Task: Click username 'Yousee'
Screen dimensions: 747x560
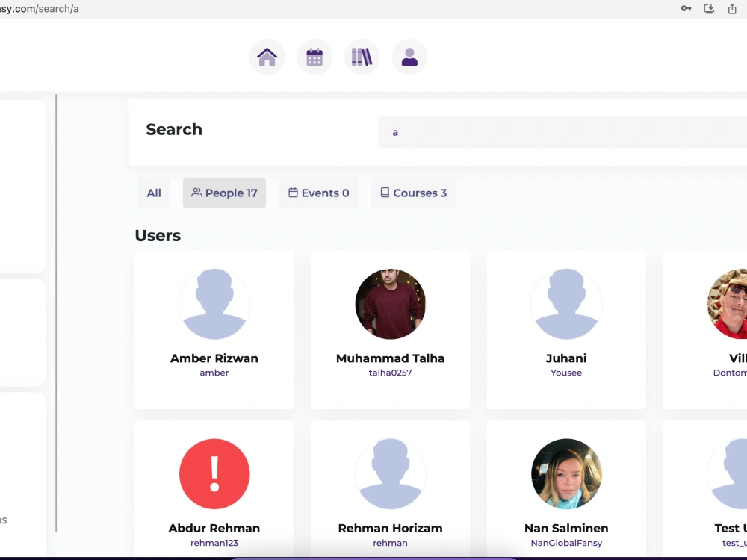Action: pyautogui.click(x=566, y=373)
